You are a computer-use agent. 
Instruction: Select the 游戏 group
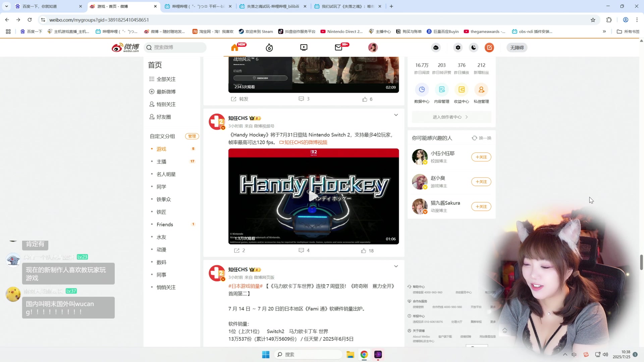161,149
